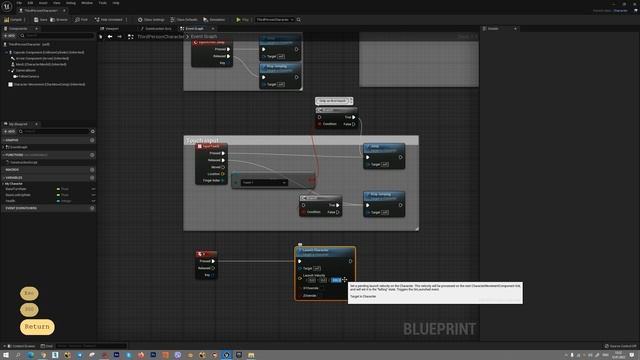Click Add button in My Blueprint panel
Screen dimensions: 640x360
pyautogui.click(x=9, y=131)
